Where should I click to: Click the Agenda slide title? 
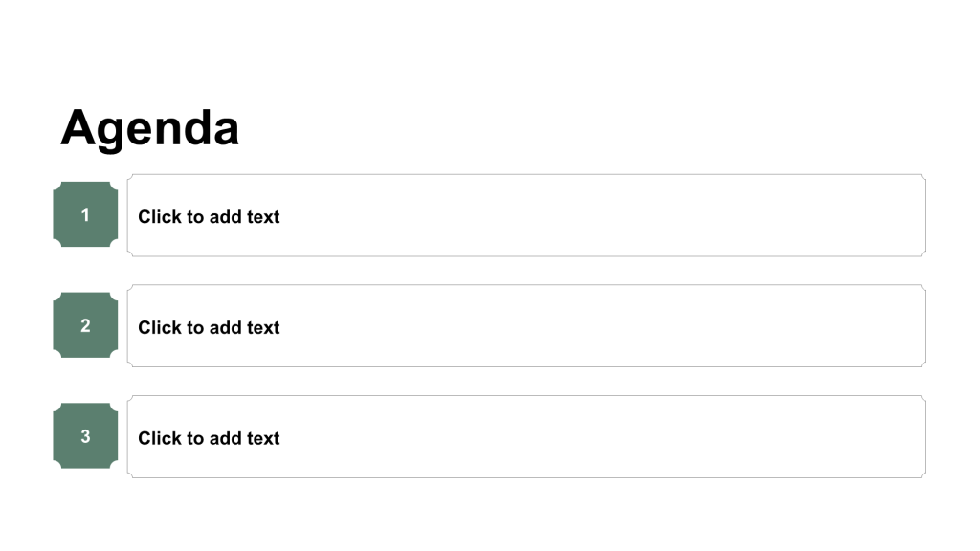(x=149, y=127)
